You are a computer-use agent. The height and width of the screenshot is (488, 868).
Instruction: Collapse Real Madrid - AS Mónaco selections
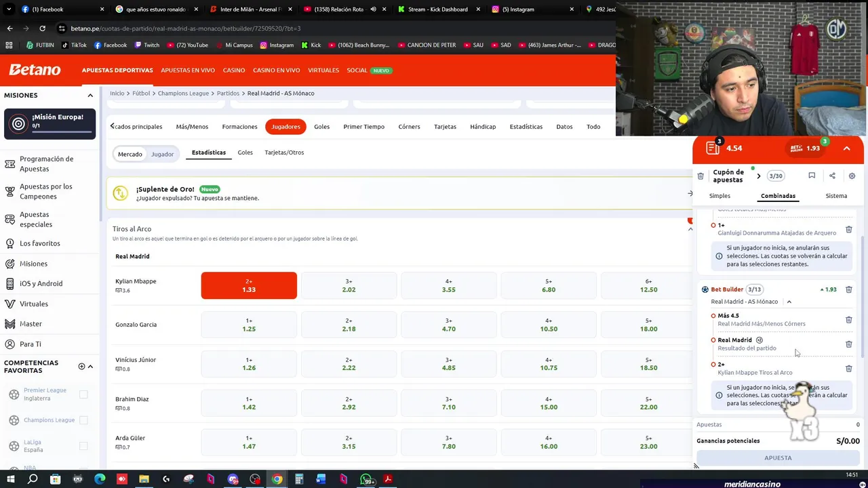pos(789,302)
